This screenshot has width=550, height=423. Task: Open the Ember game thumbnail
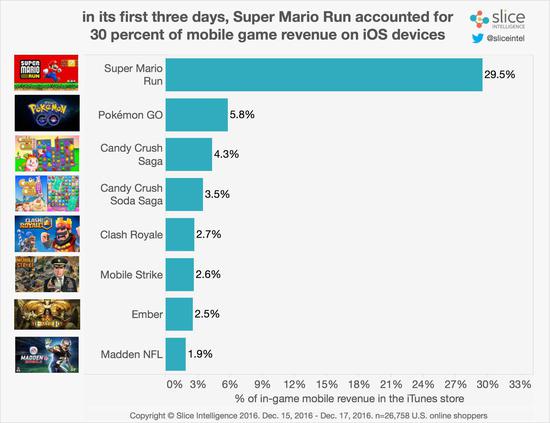[47, 314]
